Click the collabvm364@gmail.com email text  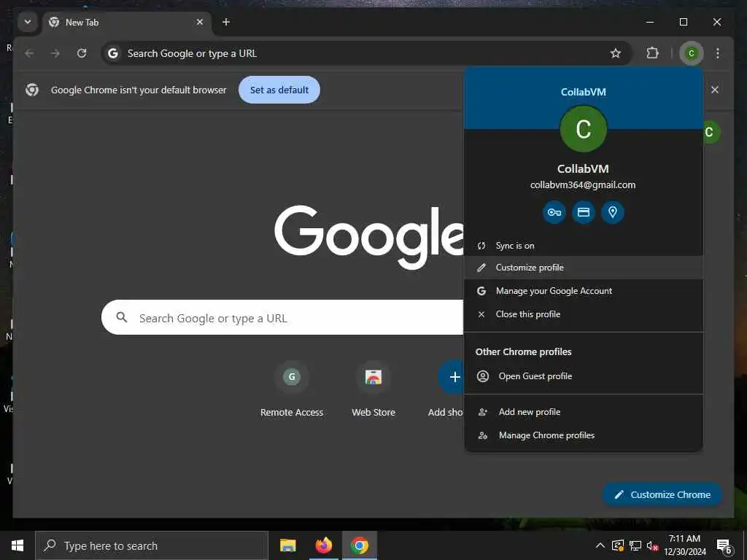coord(583,184)
